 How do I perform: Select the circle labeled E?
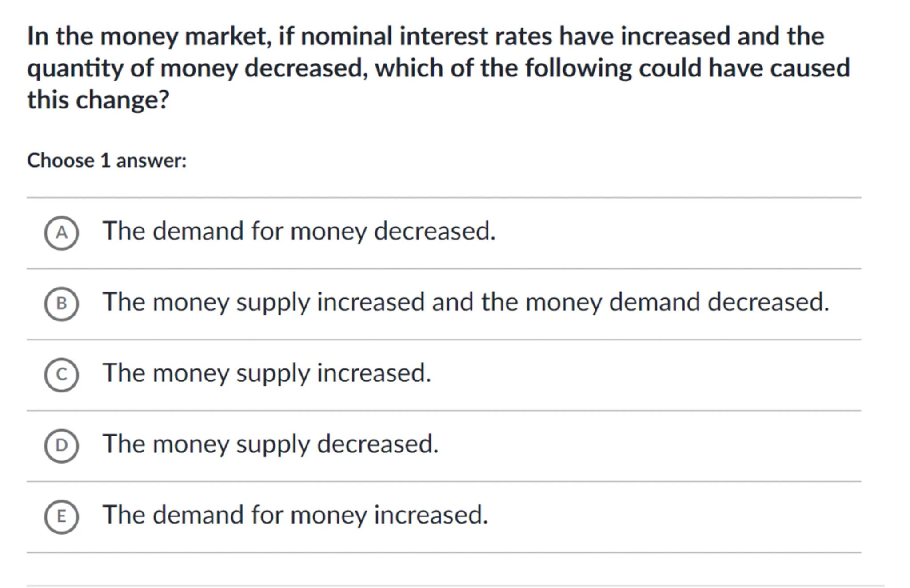(x=61, y=516)
